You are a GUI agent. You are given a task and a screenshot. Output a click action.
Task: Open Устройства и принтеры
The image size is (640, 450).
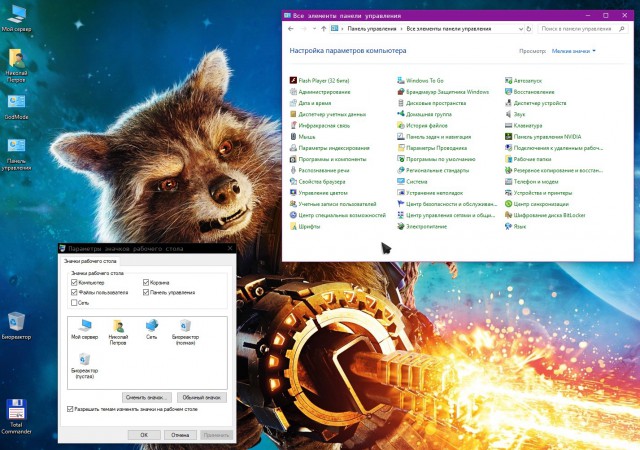tap(538, 193)
